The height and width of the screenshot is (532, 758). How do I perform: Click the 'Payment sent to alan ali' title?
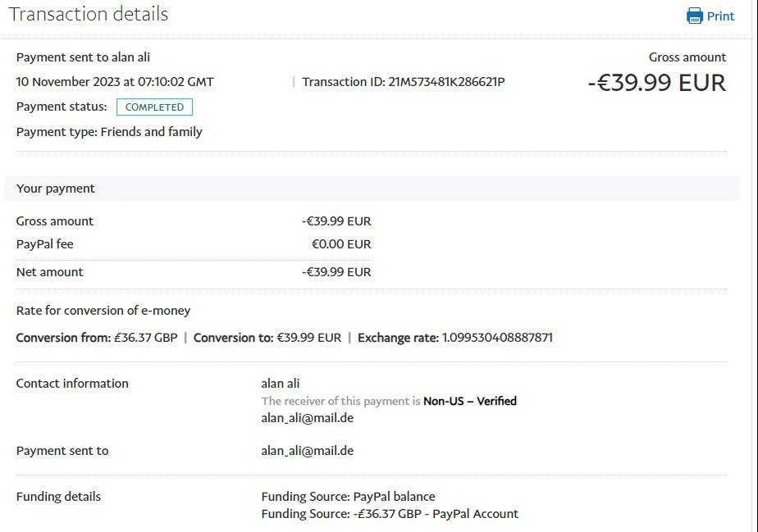pyautogui.click(x=83, y=57)
